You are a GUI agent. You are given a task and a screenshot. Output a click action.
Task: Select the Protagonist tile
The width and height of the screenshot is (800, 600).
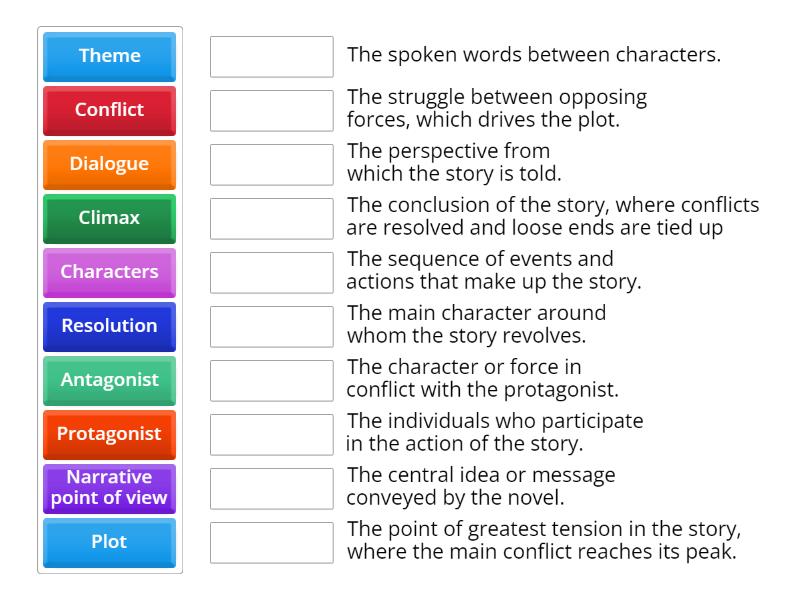point(108,434)
